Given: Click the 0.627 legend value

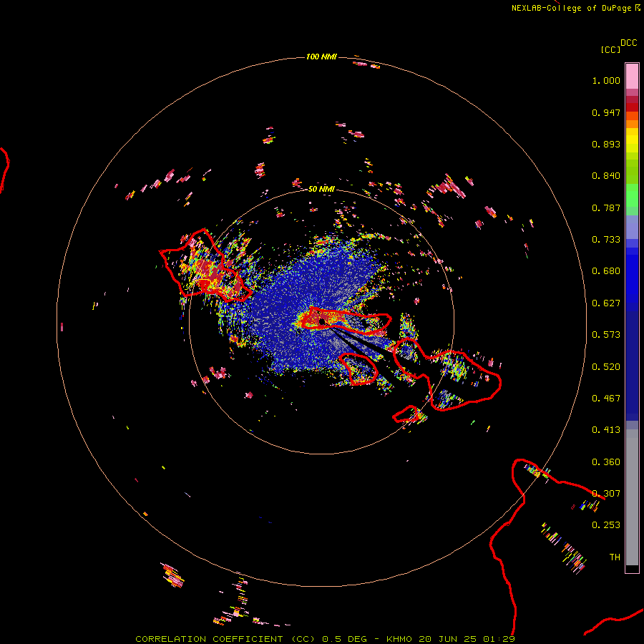Looking at the screenshot, I should click(606, 303).
